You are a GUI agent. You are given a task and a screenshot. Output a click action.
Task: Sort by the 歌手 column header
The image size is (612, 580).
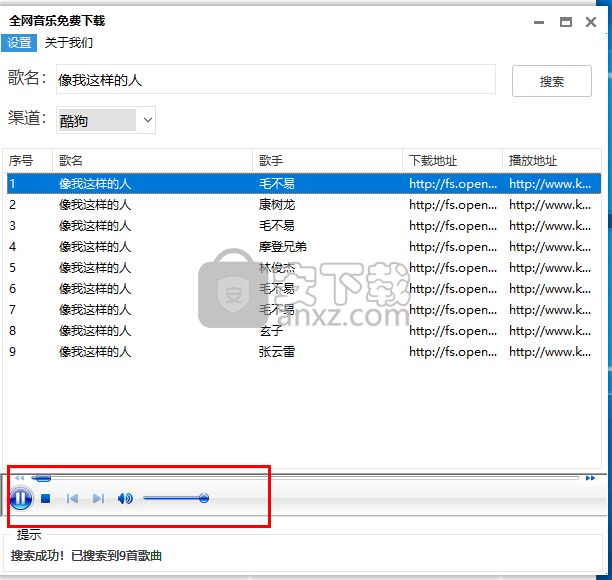click(x=327, y=160)
